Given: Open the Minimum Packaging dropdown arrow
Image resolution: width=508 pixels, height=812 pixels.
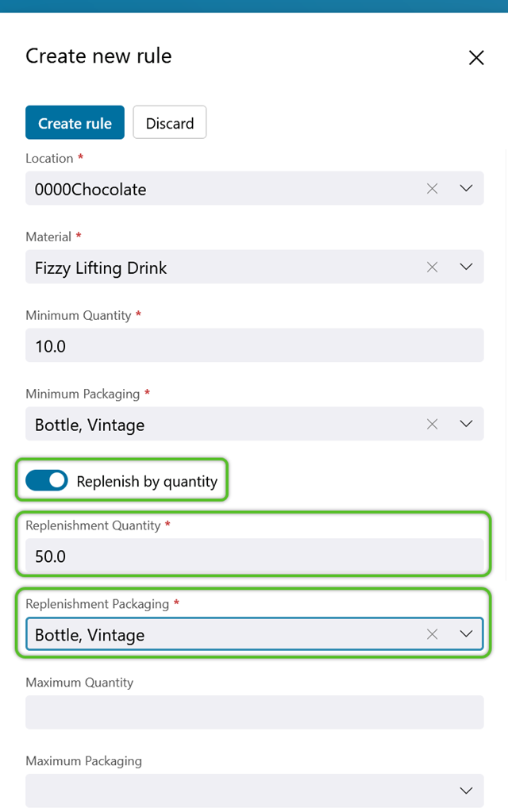Looking at the screenshot, I should (x=466, y=424).
